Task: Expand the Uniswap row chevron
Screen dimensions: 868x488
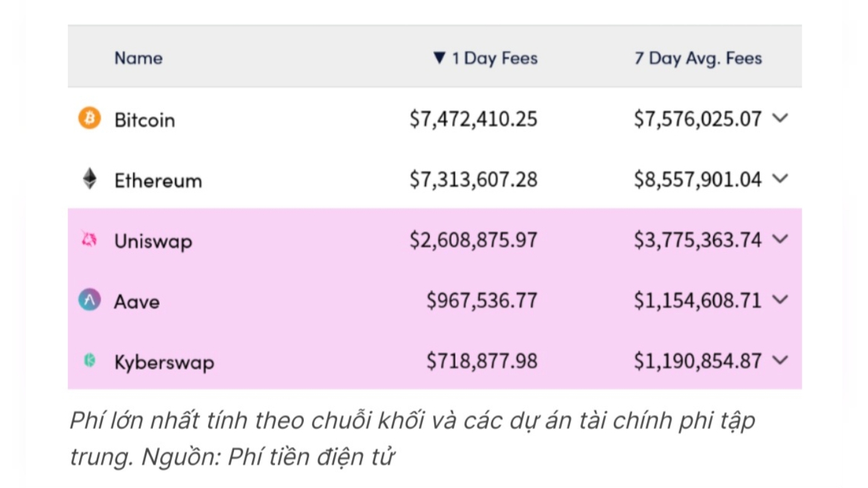Action: (780, 239)
